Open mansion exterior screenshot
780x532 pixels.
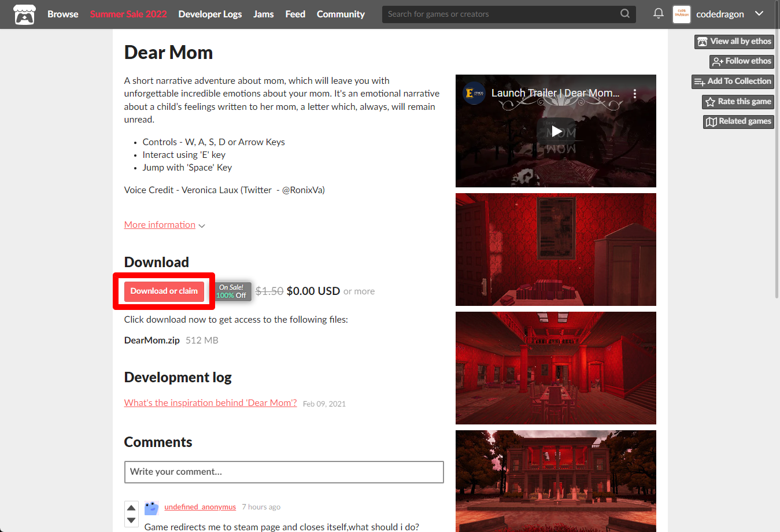coord(556,481)
